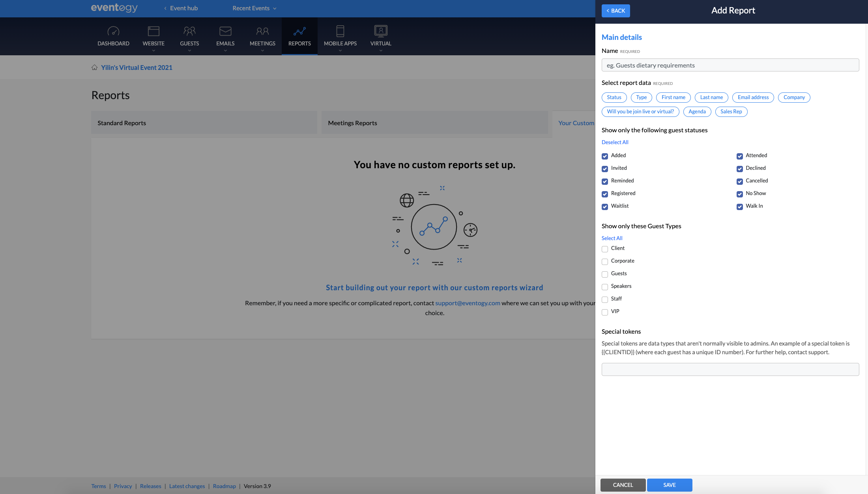Open the Dashboard gauge icon

point(113,31)
